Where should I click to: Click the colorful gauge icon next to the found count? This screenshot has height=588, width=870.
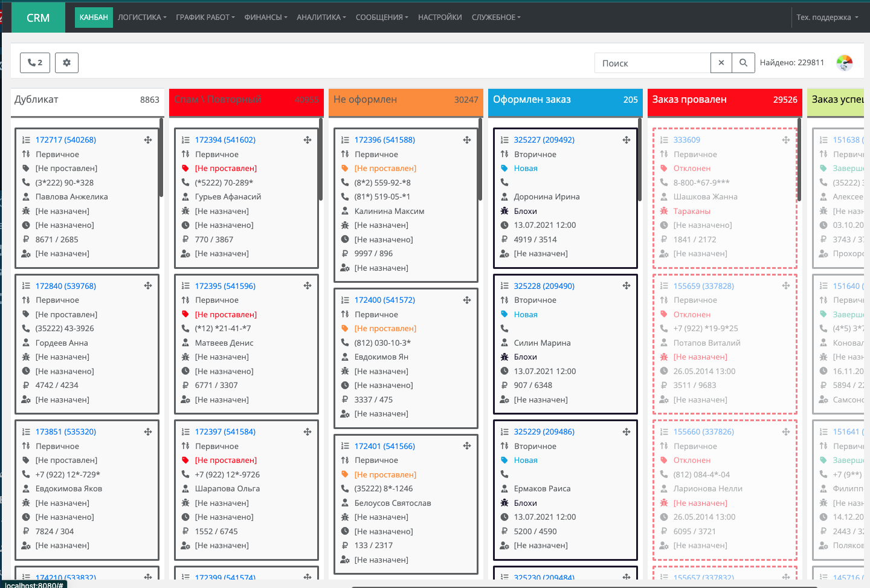(844, 63)
